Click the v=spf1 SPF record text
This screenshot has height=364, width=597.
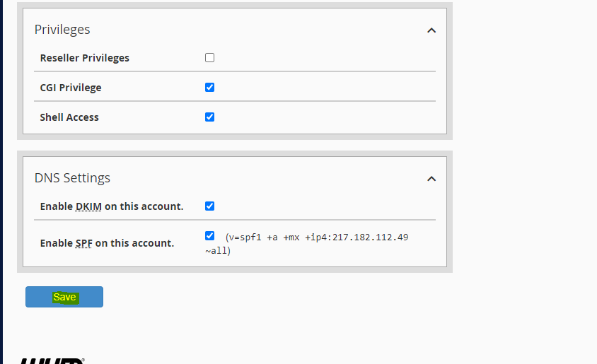(x=316, y=237)
